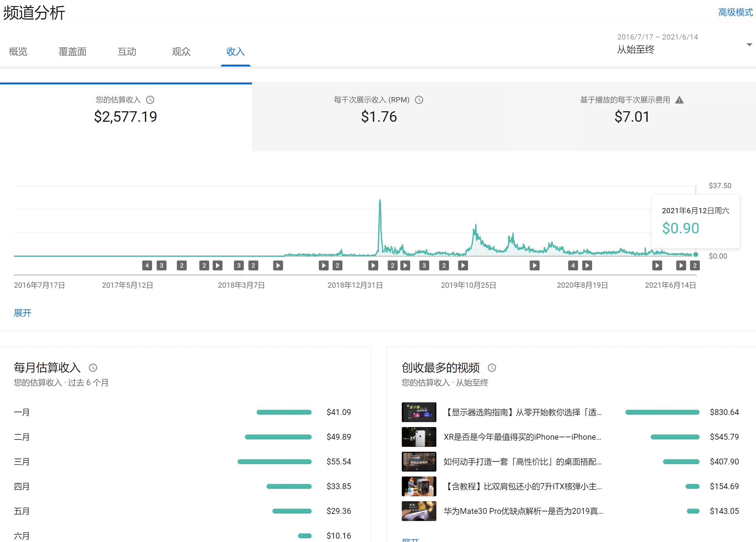
Task: Click first video marker labeled 4 on timeline
Action: 147,265
